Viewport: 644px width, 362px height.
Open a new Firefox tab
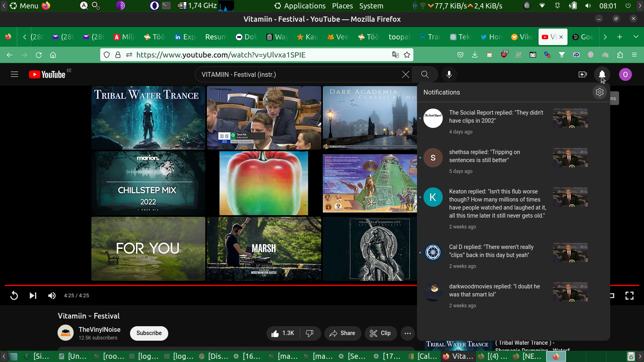tap(620, 37)
